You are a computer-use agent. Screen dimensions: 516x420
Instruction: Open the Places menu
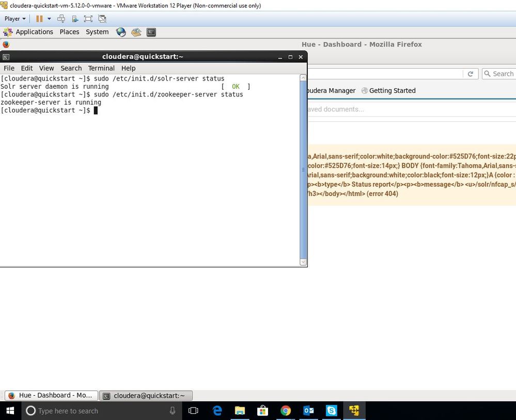pos(69,32)
